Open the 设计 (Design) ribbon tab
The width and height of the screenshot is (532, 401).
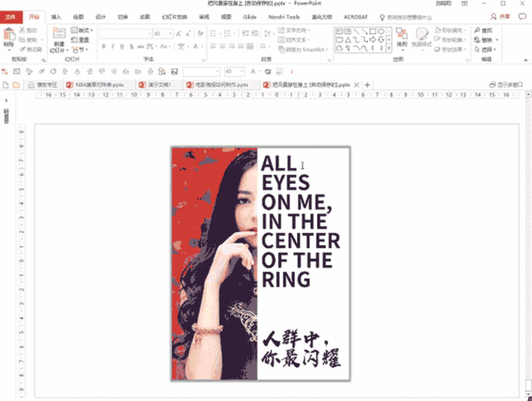(x=101, y=17)
